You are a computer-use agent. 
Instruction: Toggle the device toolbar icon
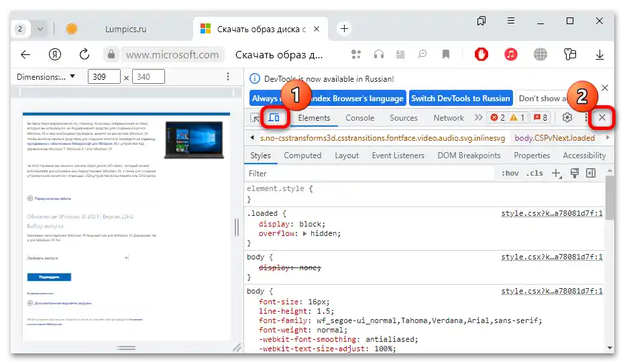click(x=274, y=117)
